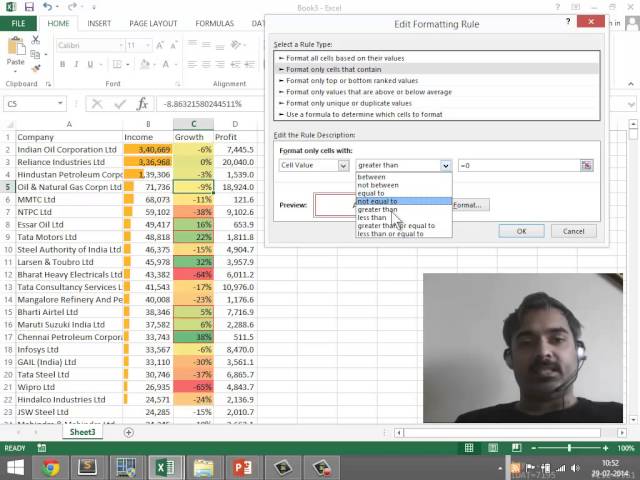
Task: Confirm formula entry with check icon
Action: click(120, 104)
